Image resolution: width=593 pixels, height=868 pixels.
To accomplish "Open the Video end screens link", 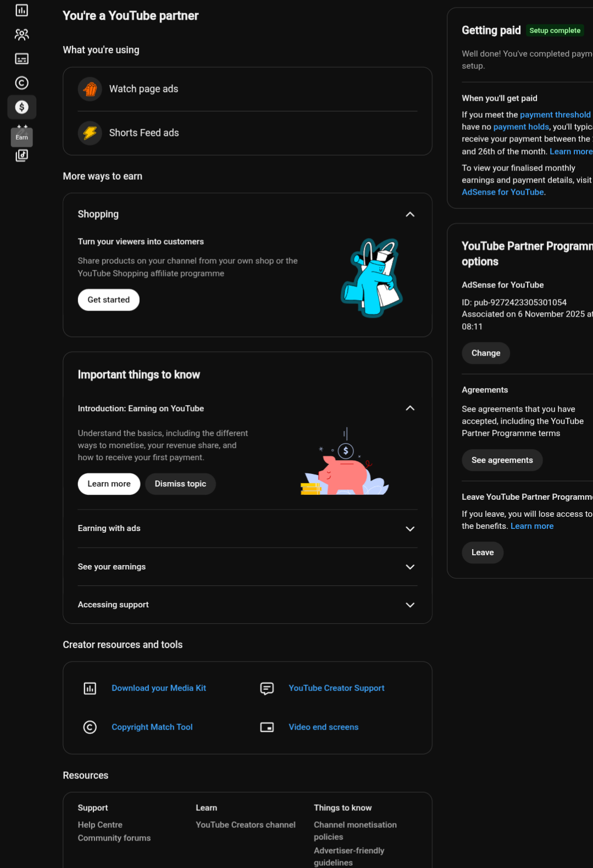I will pyautogui.click(x=324, y=727).
